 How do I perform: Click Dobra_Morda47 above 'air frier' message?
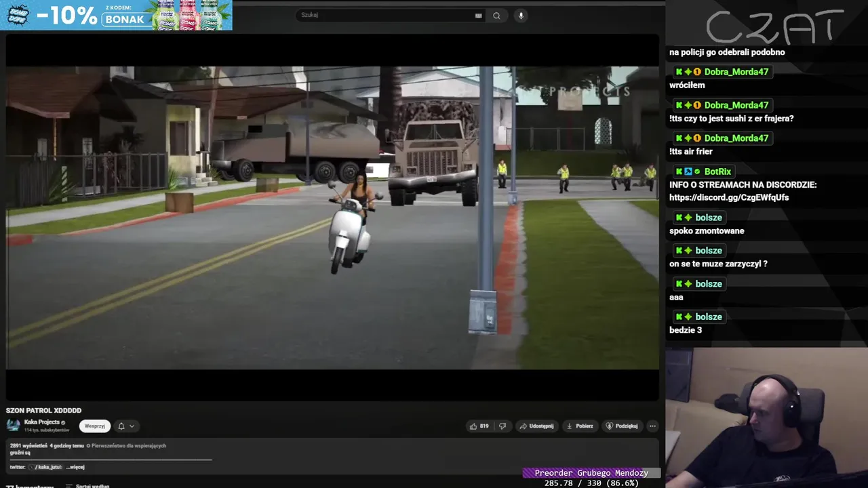[x=736, y=138]
